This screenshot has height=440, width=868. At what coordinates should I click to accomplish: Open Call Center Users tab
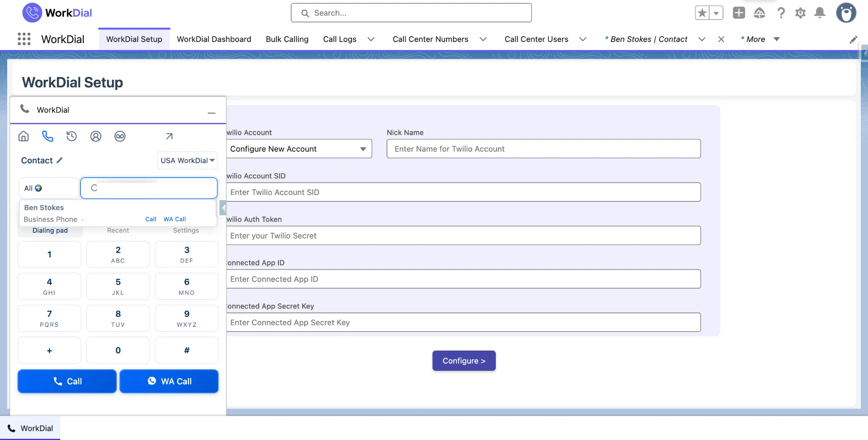536,39
